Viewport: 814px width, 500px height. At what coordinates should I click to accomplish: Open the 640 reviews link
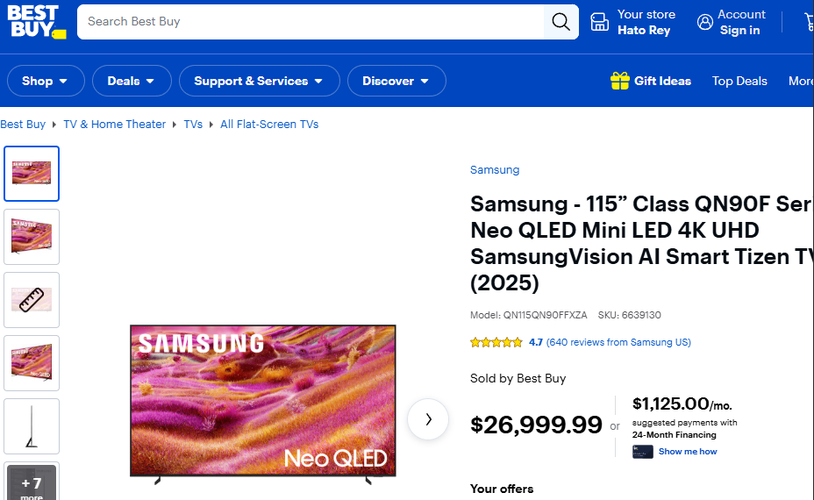618,342
